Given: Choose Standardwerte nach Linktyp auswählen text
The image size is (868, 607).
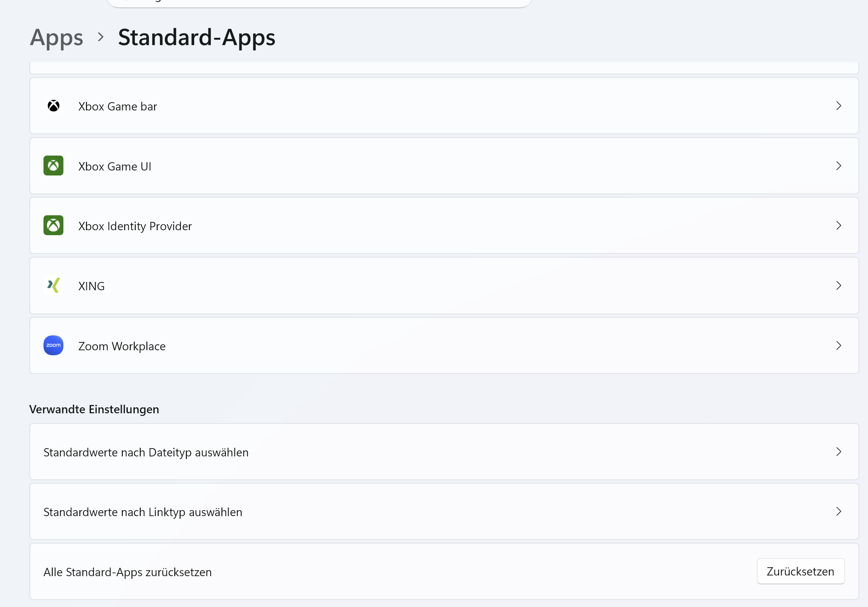Looking at the screenshot, I should click(x=143, y=512).
